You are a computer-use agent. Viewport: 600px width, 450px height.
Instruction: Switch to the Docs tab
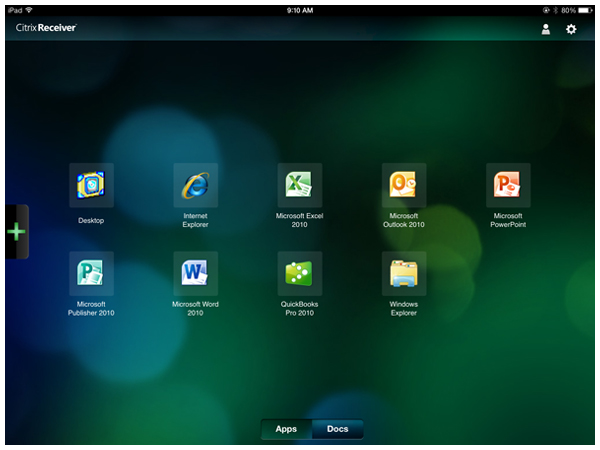pyautogui.click(x=338, y=429)
